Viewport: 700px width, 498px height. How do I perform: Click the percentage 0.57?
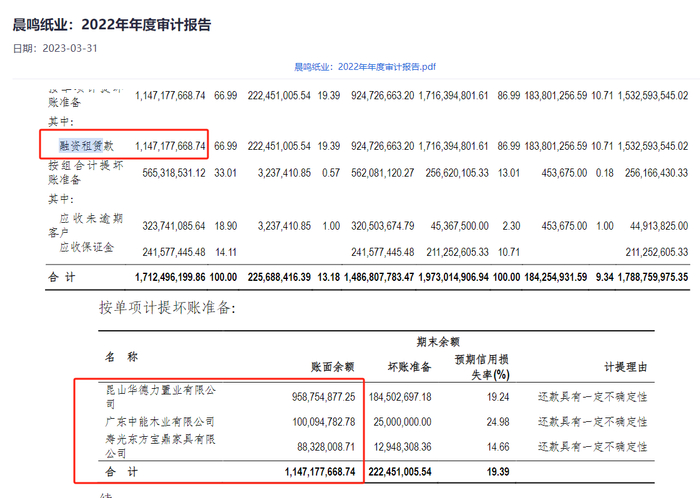[x=331, y=173]
